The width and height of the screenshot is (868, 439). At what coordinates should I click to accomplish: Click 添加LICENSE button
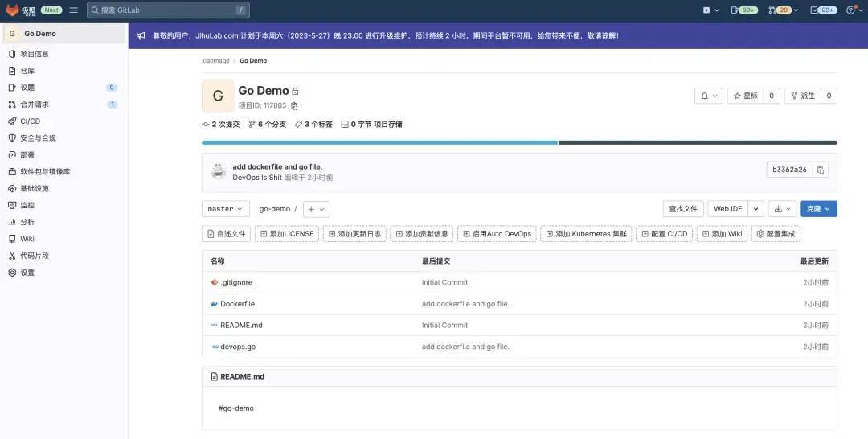[x=287, y=234]
